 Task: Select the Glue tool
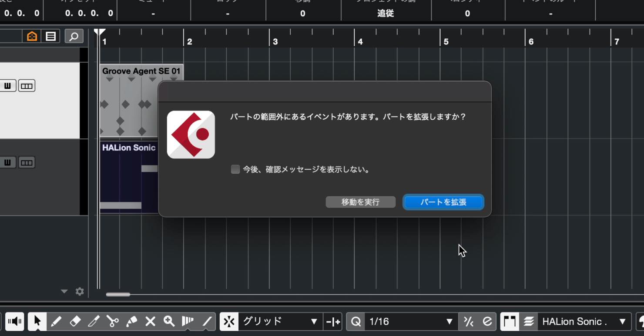[131, 322]
